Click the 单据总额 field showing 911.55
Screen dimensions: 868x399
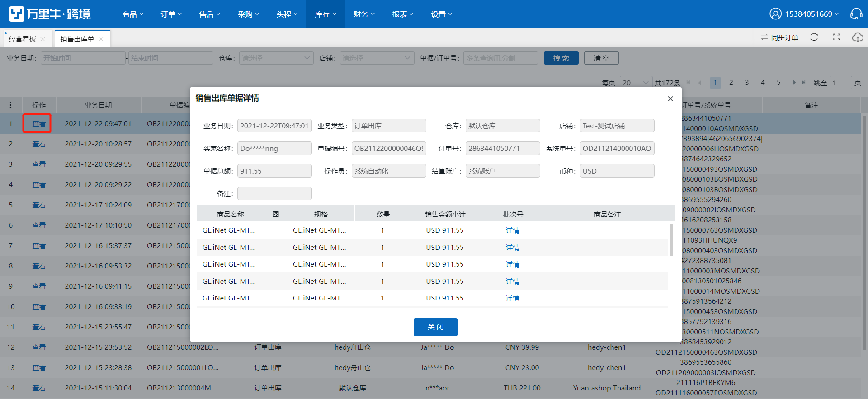pyautogui.click(x=274, y=171)
